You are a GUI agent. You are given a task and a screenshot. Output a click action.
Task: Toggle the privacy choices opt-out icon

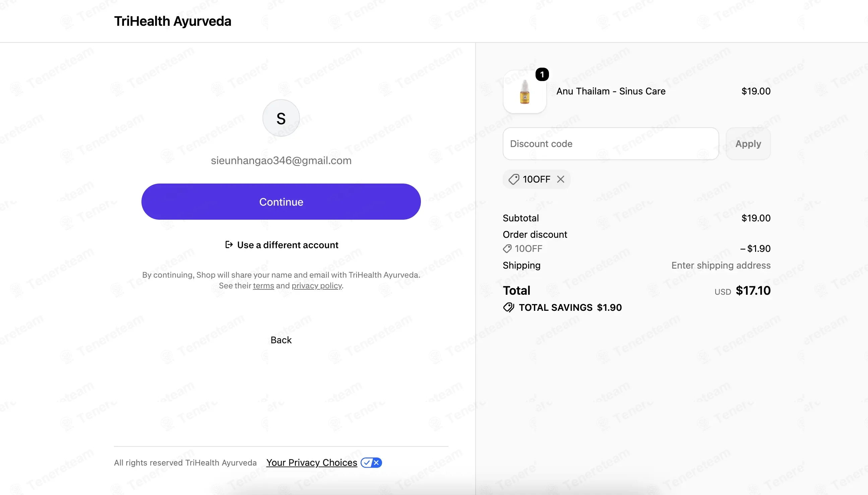coord(371,463)
